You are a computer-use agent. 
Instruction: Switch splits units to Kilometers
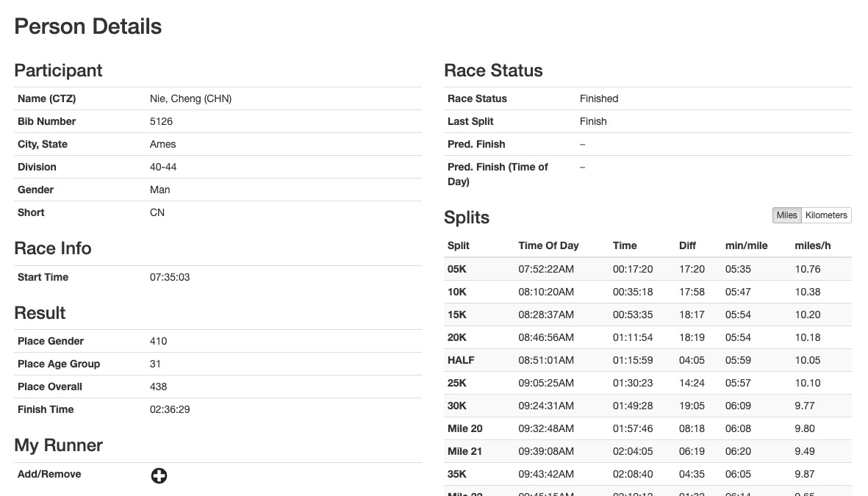826,215
